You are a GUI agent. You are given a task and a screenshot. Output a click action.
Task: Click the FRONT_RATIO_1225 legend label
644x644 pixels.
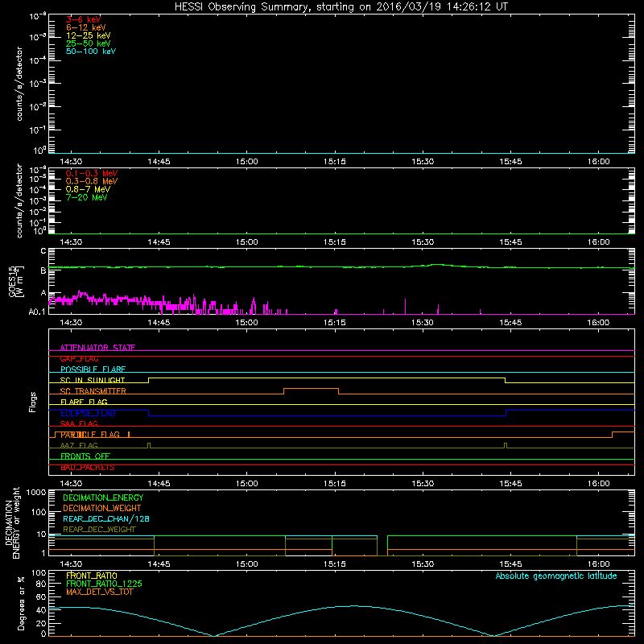pyautogui.click(x=105, y=584)
